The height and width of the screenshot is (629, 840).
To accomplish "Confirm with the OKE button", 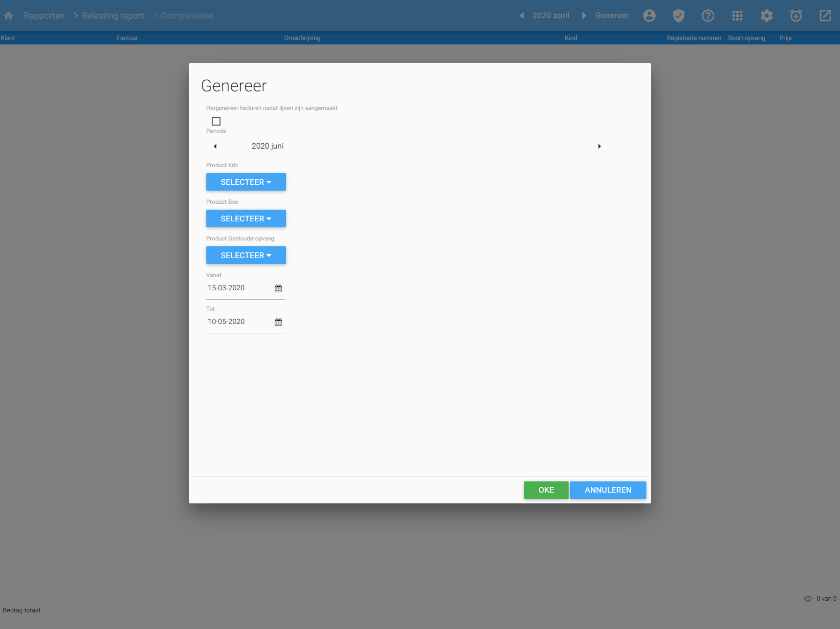I will pyautogui.click(x=546, y=490).
